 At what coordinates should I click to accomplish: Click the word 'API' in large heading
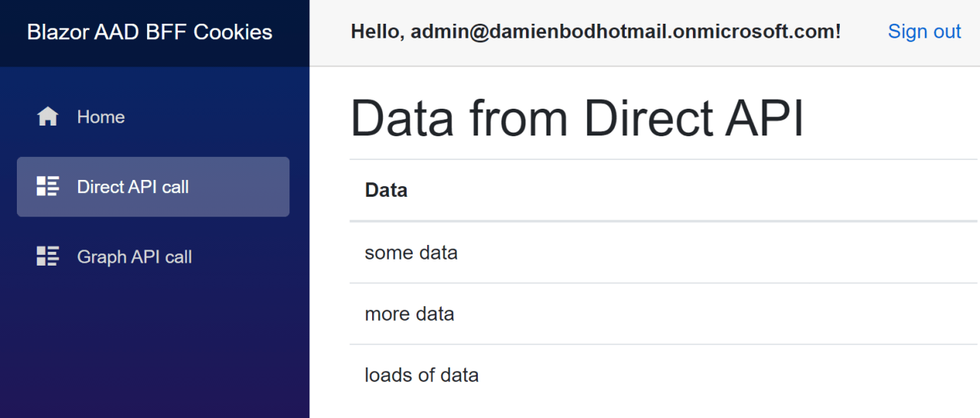coord(769,119)
